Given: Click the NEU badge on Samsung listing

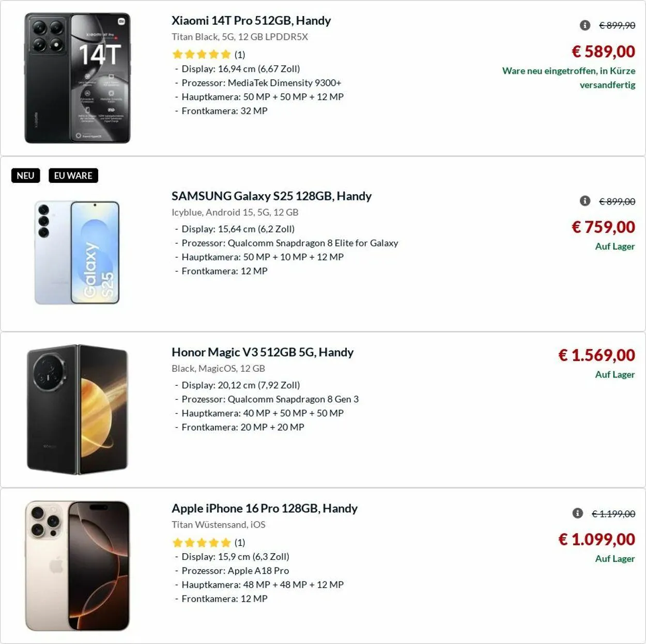Looking at the screenshot, I should pos(25,176).
